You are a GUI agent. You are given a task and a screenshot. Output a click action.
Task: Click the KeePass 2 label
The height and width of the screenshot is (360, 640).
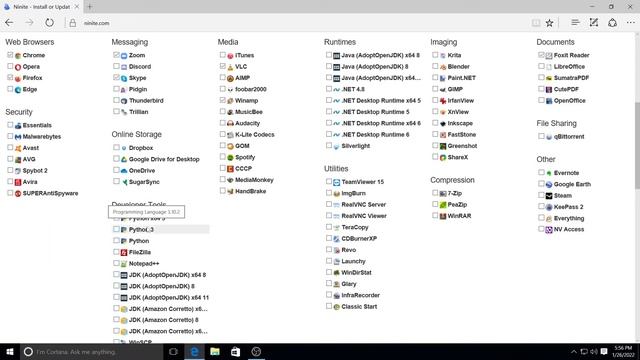coord(569,207)
